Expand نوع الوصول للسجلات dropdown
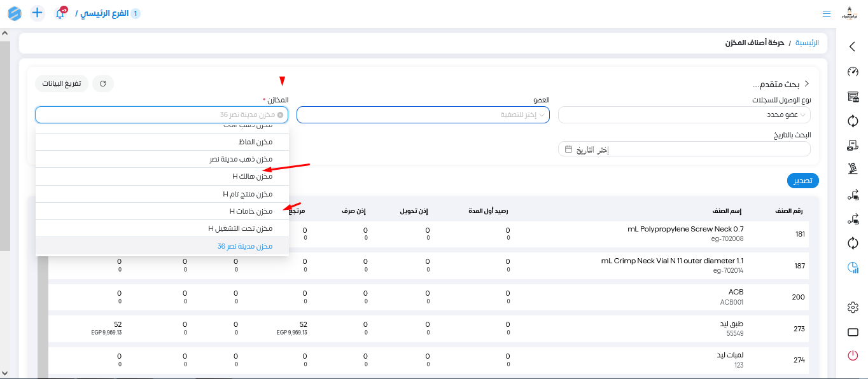 [684, 114]
